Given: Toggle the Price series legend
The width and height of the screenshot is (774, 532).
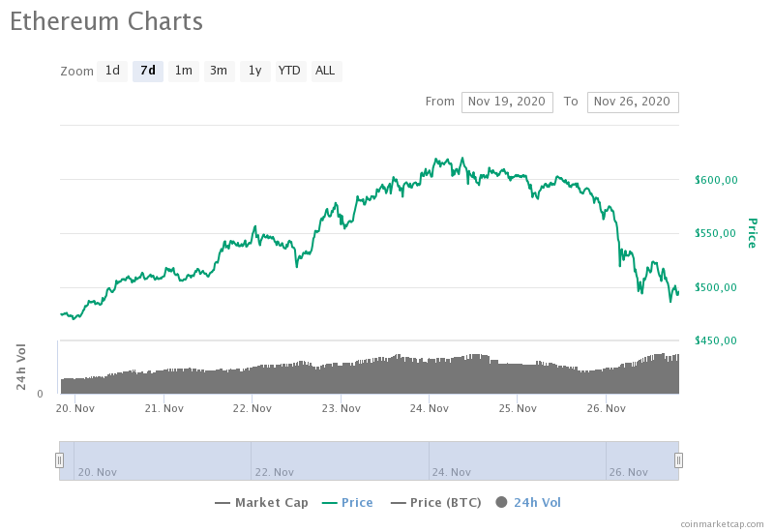Looking at the screenshot, I should point(356,503).
